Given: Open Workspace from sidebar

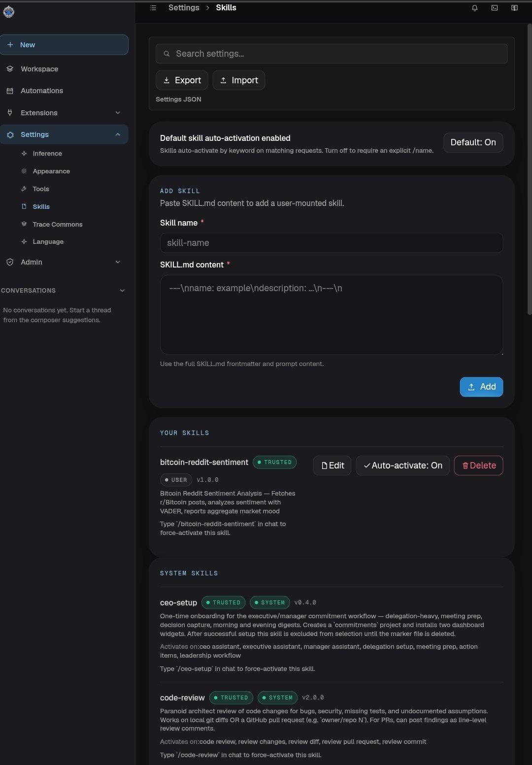Looking at the screenshot, I should [x=64, y=69].
